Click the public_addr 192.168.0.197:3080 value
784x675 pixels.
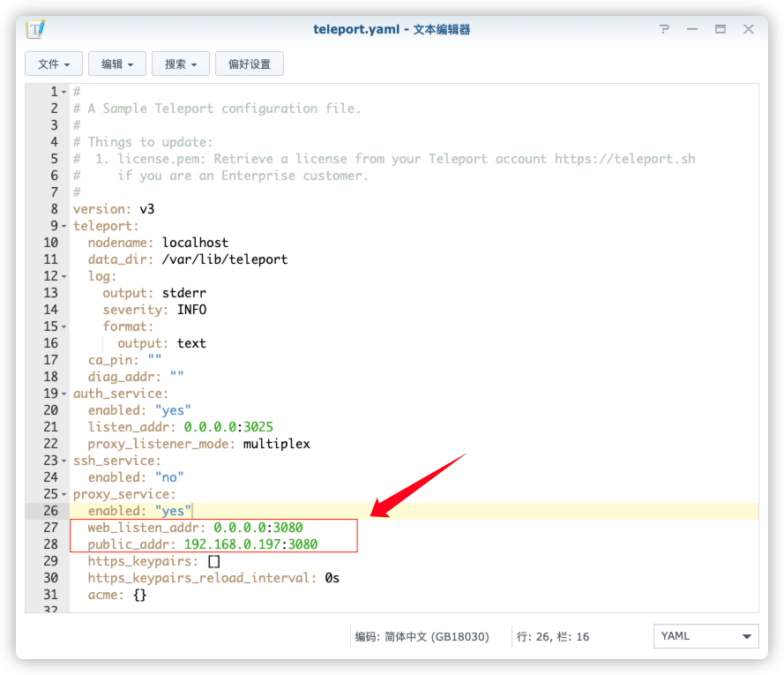click(250, 544)
